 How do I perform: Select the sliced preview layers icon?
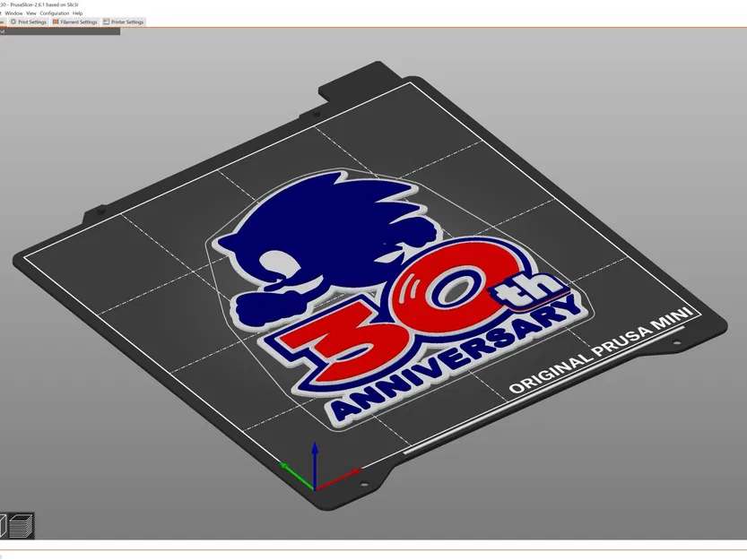click(x=22, y=525)
